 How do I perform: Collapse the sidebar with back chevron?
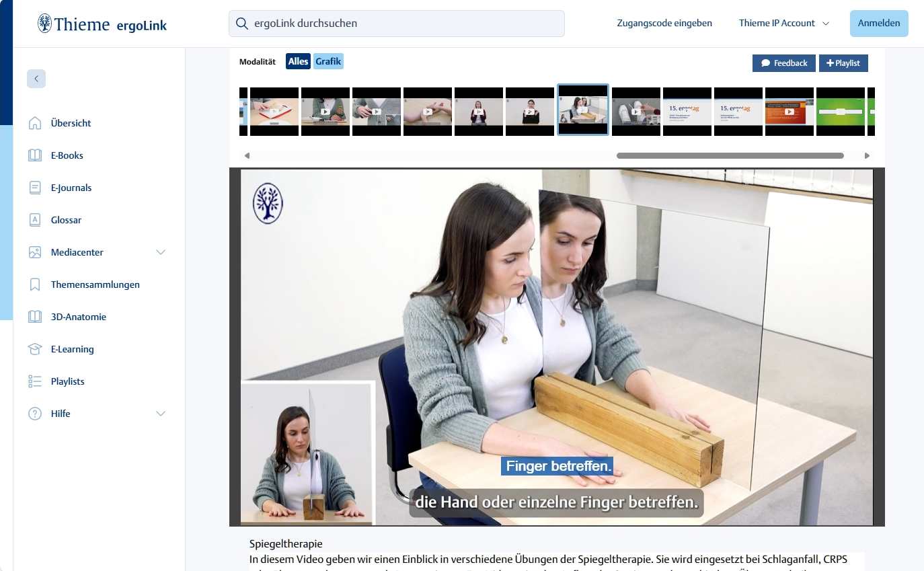coord(36,79)
